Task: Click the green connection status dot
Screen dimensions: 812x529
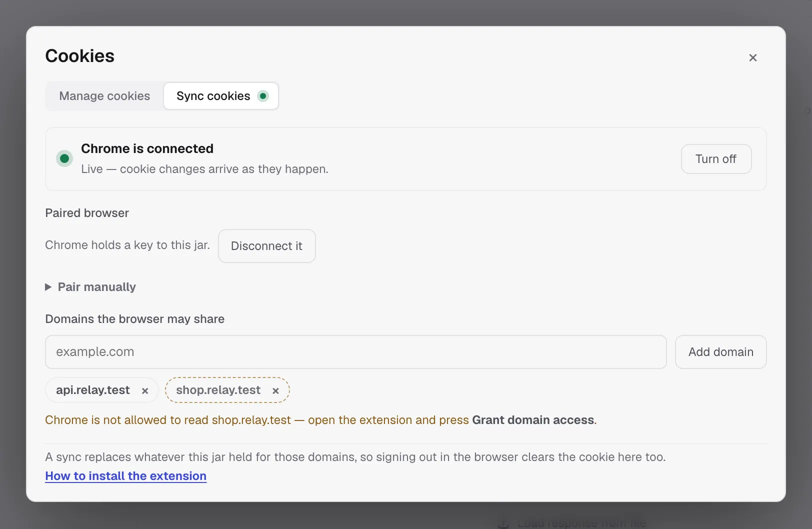Action: pos(64,158)
